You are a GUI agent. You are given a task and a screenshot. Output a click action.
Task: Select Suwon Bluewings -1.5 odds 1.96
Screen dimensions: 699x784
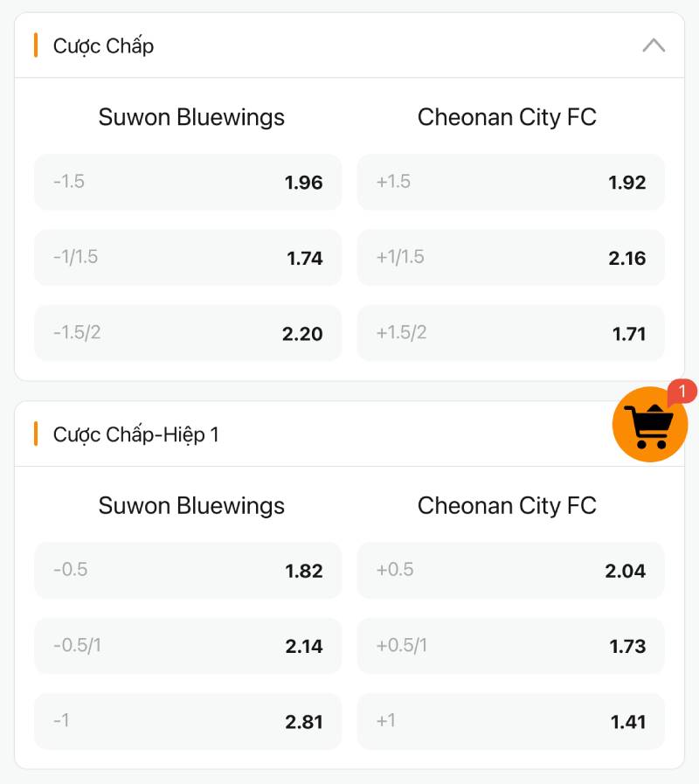tap(188, 182)
